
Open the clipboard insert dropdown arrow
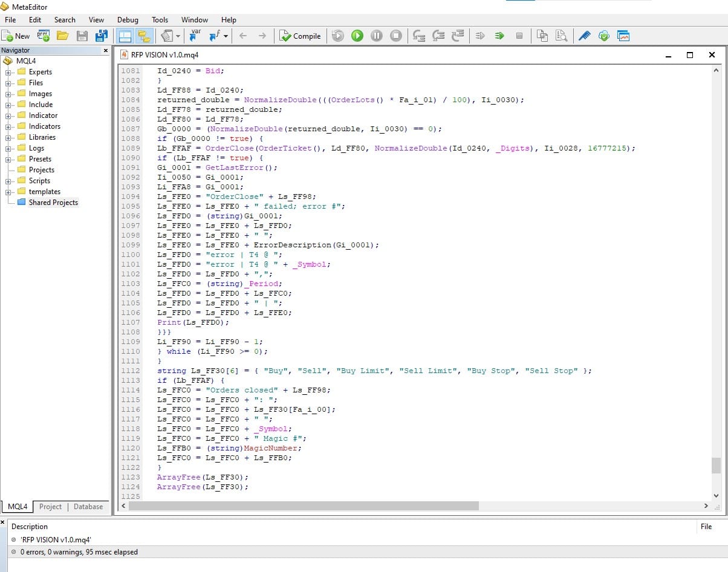point(178,36)
